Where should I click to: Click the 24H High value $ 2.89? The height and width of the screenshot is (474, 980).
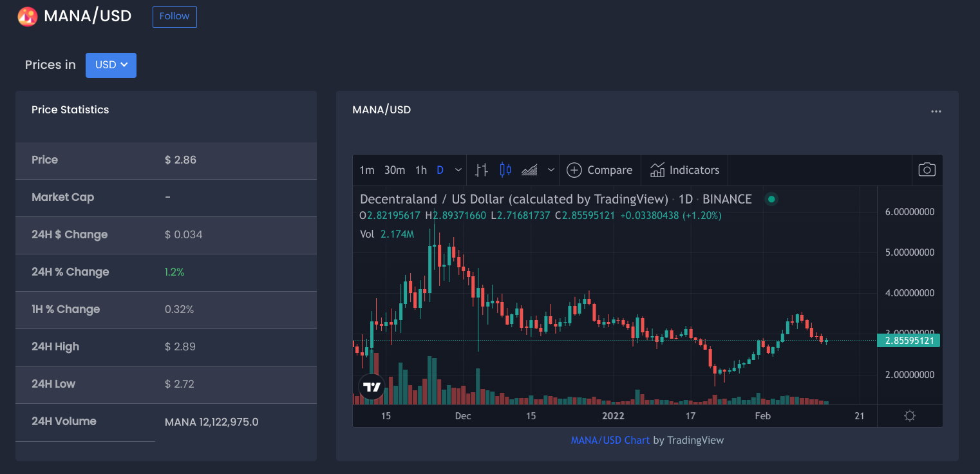pos(180,346)
